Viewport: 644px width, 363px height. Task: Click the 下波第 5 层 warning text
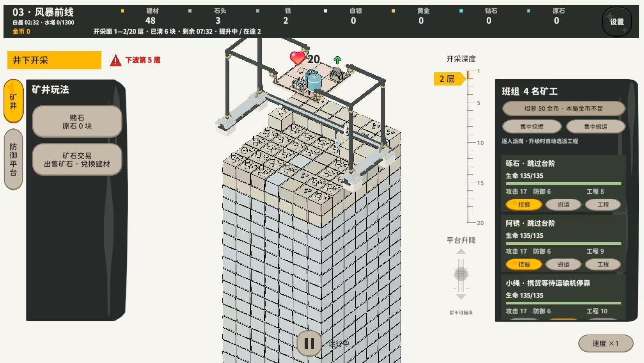[x=142, y=60]
